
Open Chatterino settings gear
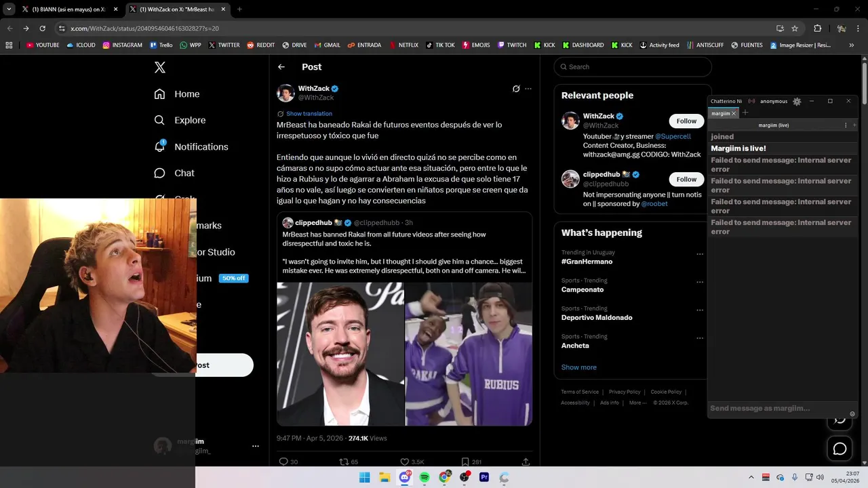pos(797,101)
